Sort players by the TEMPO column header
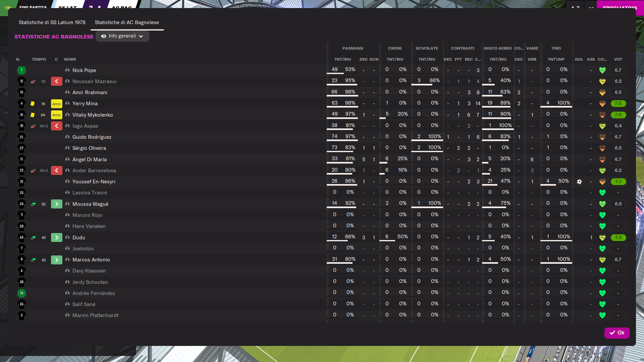 coord(39,59)
